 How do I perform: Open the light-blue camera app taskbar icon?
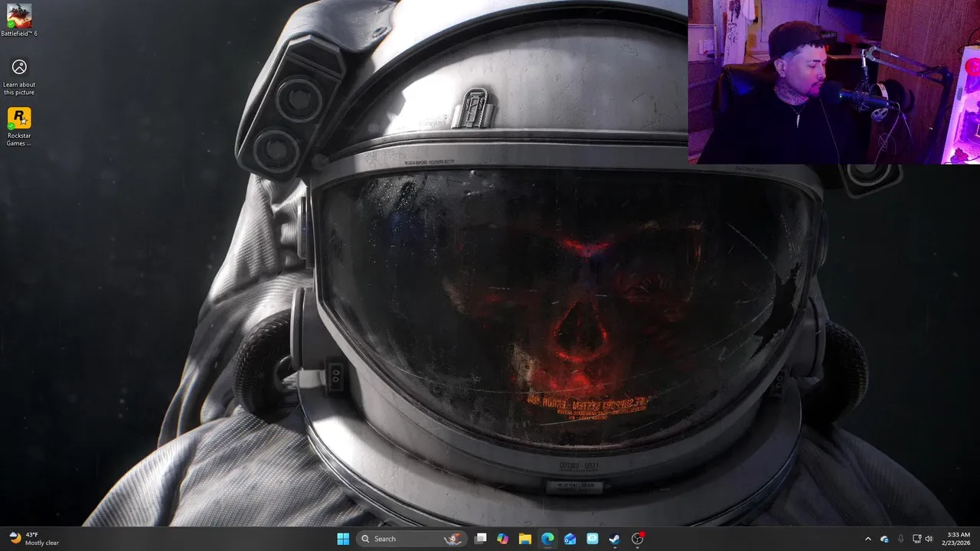(x=593, y=539)
